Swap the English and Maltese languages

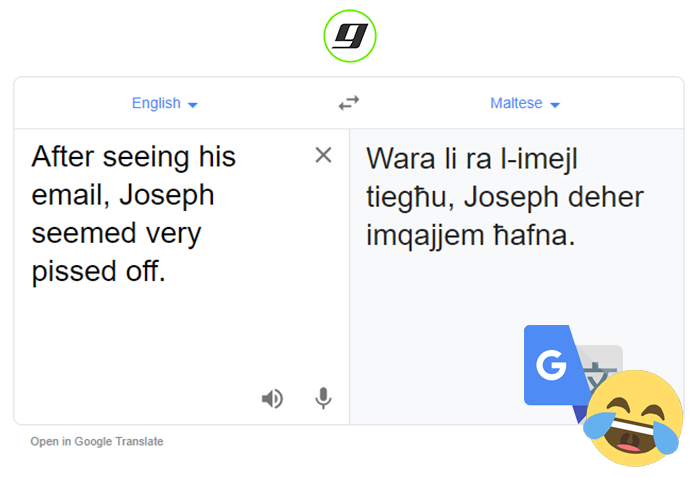[349, 103]
